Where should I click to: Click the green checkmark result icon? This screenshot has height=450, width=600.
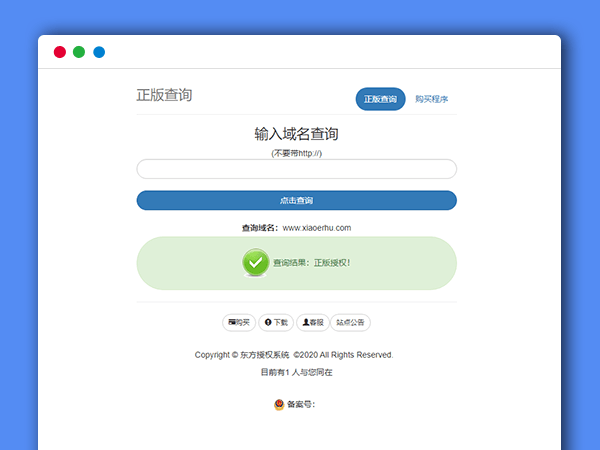pos(256,262)
